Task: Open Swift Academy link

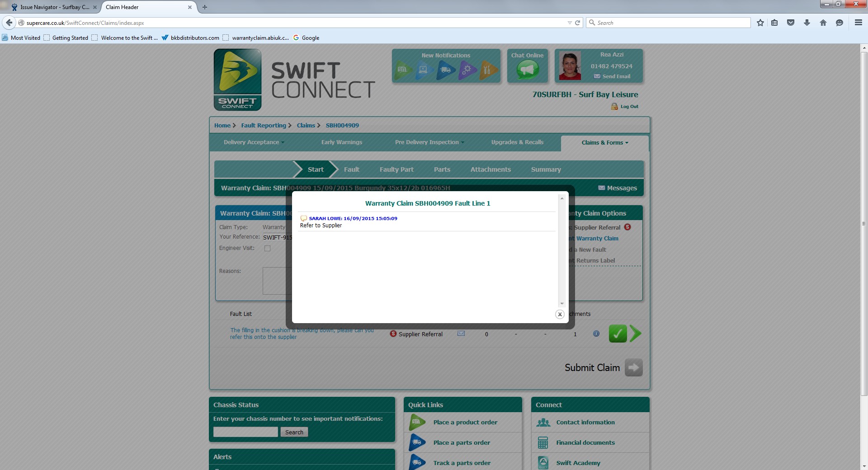Action: pos(578,463)
